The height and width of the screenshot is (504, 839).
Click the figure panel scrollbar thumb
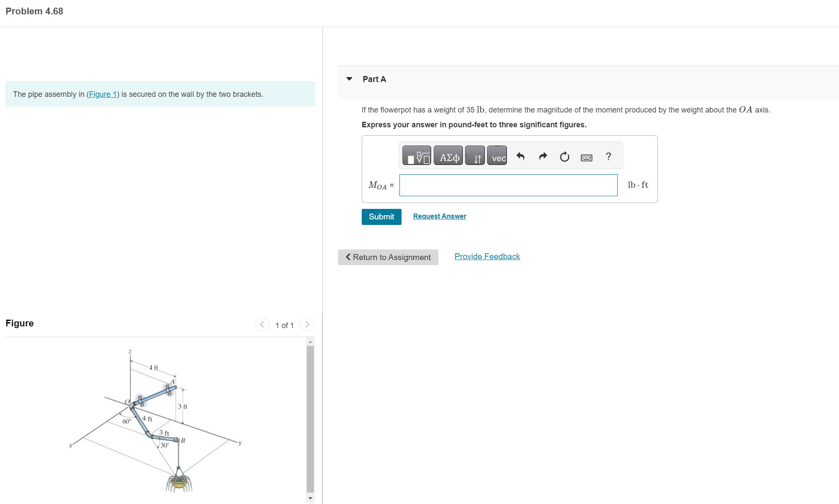click(311, 419)
